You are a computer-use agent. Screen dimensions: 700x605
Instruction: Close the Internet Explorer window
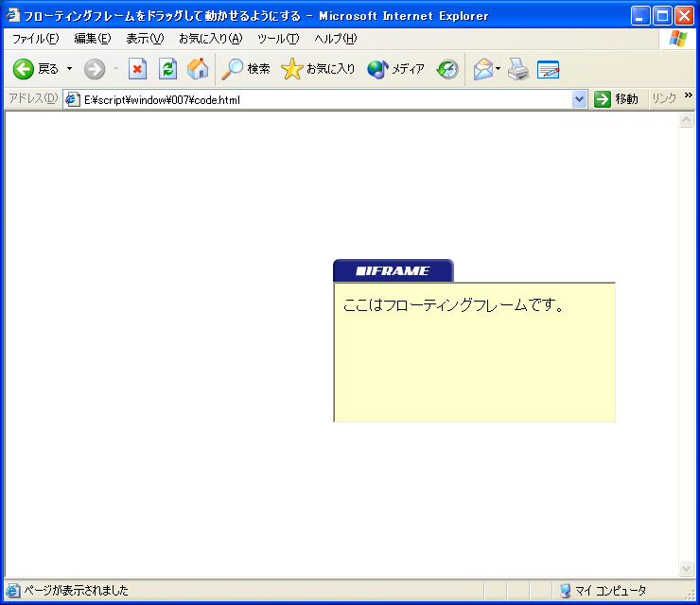tap(684, 16)
